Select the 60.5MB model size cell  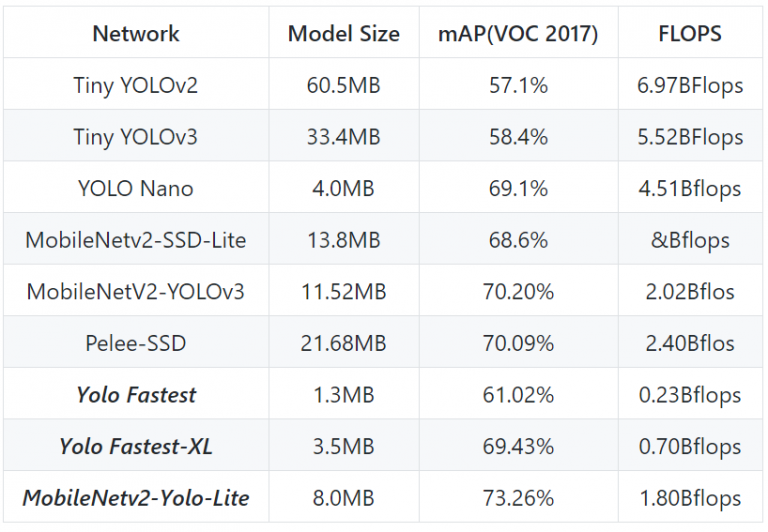[x=343, y=85]
